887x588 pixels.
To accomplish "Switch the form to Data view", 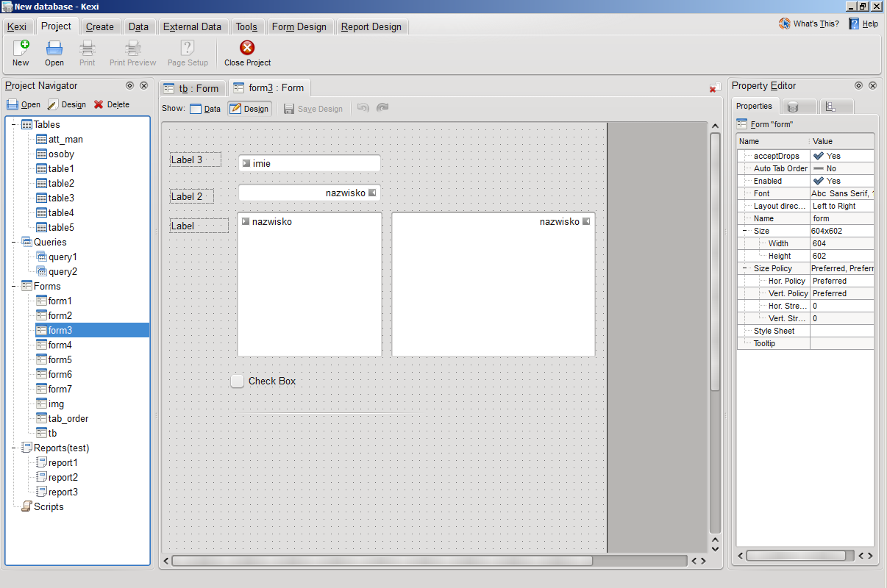I will point(205,109).
